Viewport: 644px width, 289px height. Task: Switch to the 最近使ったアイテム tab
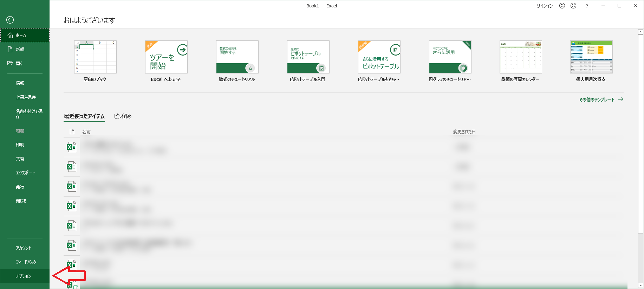[x=84, y=116]
